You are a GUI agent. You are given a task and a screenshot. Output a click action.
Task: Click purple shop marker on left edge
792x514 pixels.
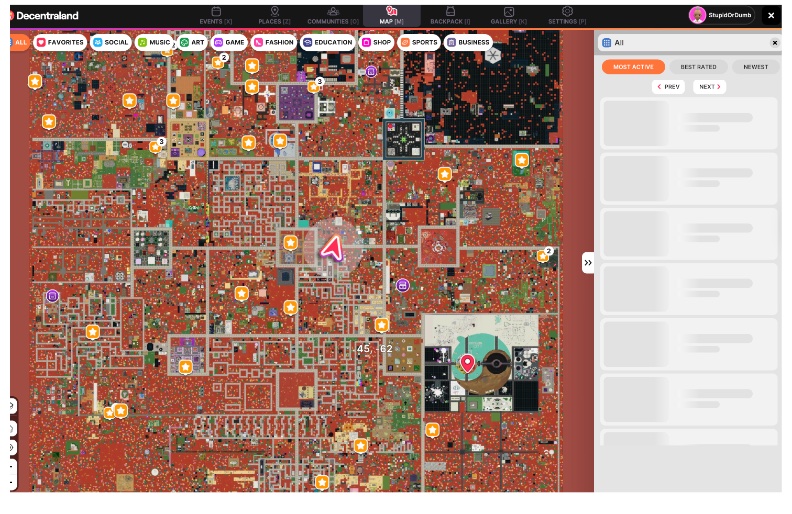point(53,296)
